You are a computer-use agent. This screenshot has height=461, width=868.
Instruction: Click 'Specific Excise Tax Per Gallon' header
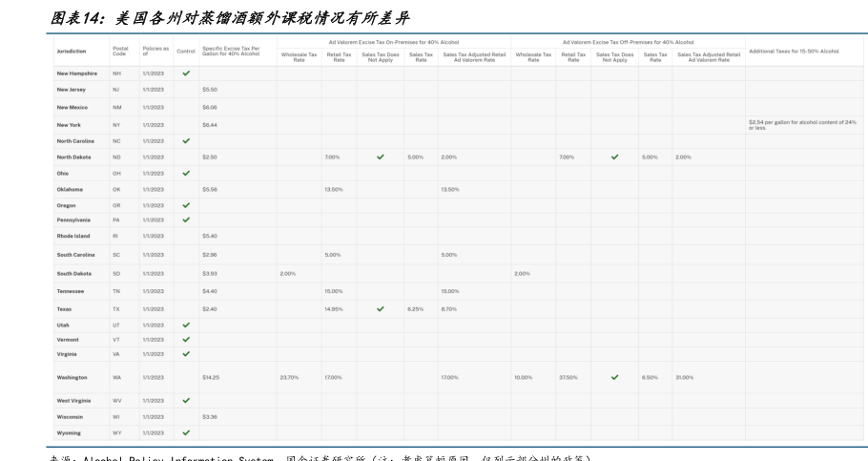click(231, 51)
